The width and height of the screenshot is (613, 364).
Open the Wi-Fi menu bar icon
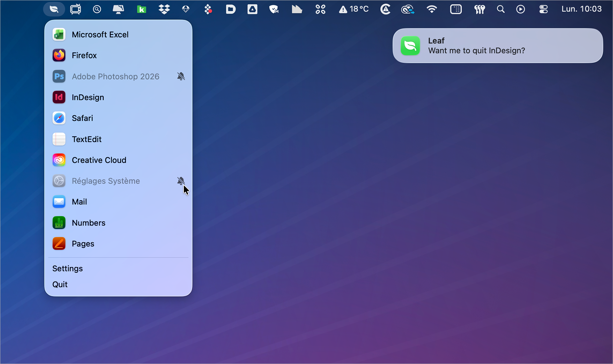(x=432, y=9)
